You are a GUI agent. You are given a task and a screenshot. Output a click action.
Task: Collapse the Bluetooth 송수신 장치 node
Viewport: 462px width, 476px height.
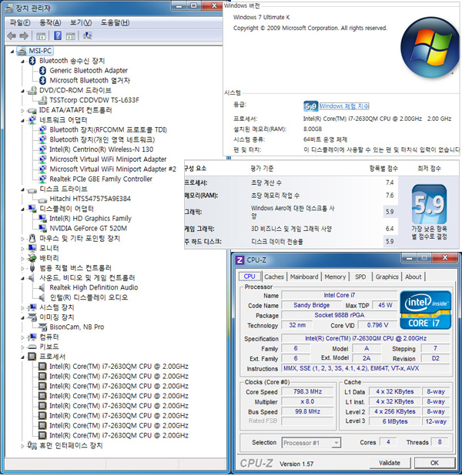click(22, 62)
